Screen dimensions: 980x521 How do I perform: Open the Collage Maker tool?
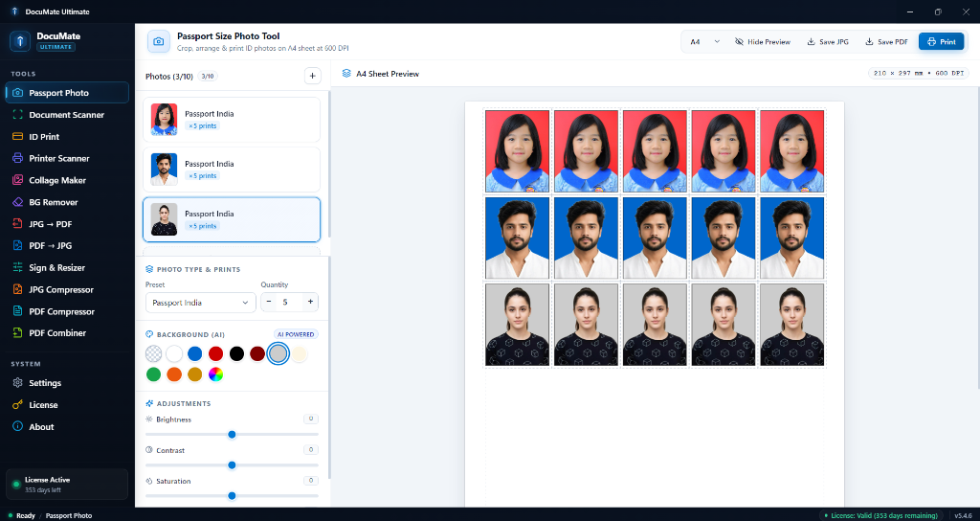(x=67, y=180)
